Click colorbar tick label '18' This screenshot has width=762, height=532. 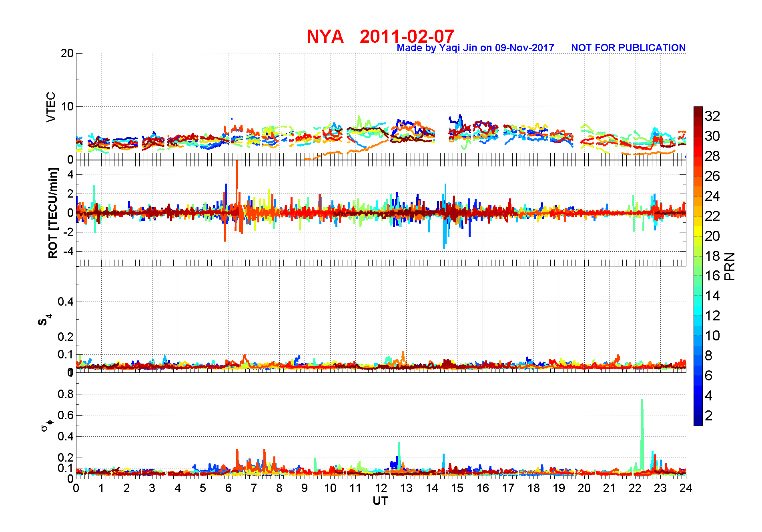click(x=712, y=256)
